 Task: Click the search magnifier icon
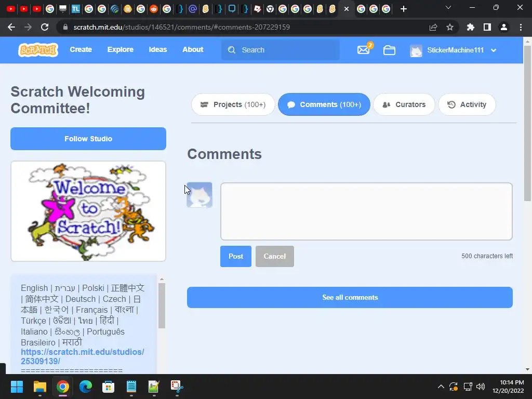(x=232, y=50)
